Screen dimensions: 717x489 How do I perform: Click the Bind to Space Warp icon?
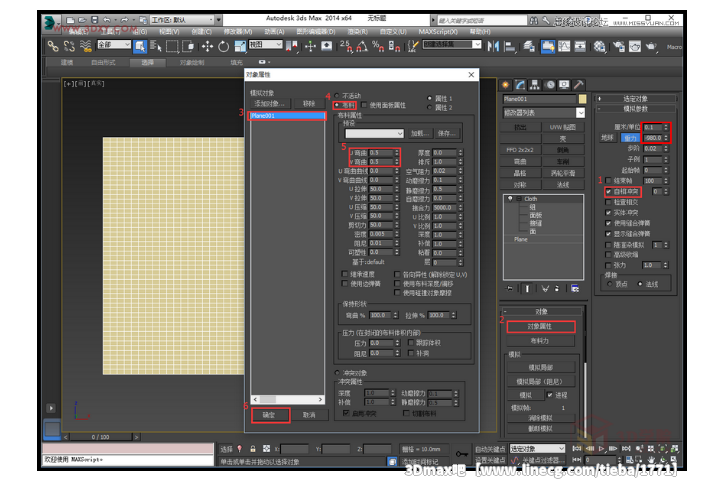point(86,46)
